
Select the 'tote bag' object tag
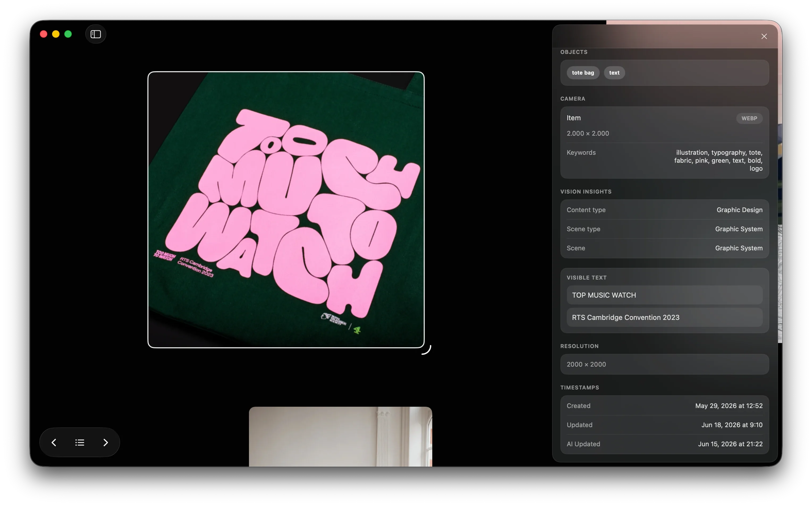point(583,73)
